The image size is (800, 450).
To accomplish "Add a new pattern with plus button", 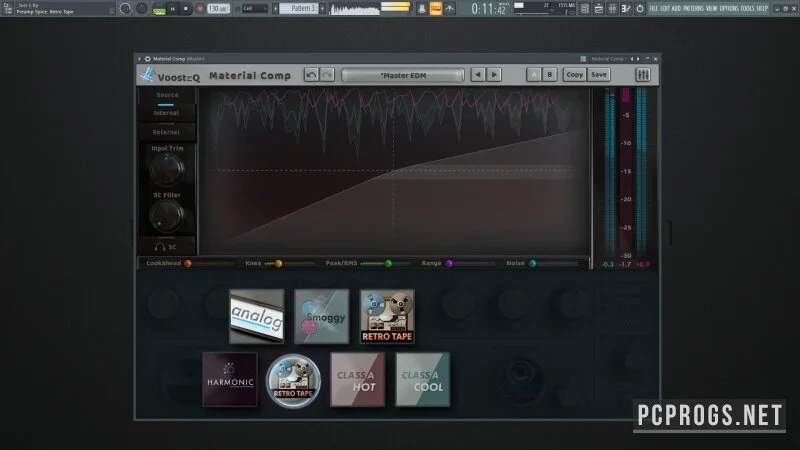I will pos(322,9).
